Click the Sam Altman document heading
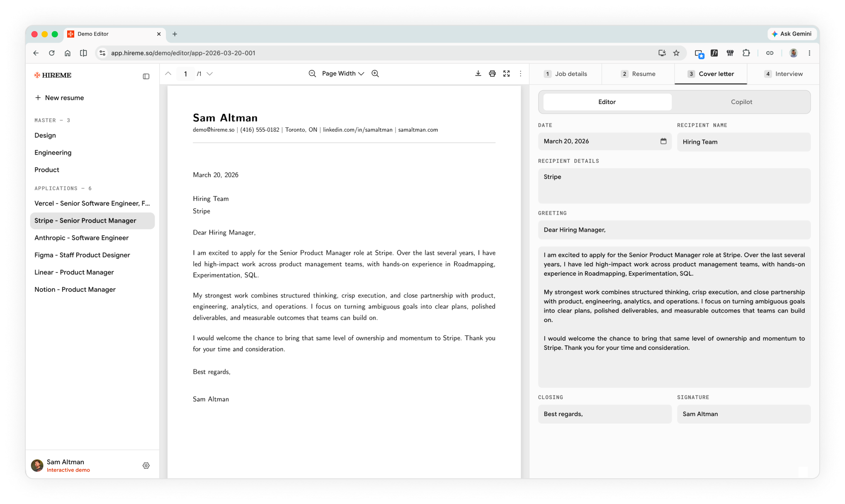The height and width of the screenshot is (504, 845). 225,118
